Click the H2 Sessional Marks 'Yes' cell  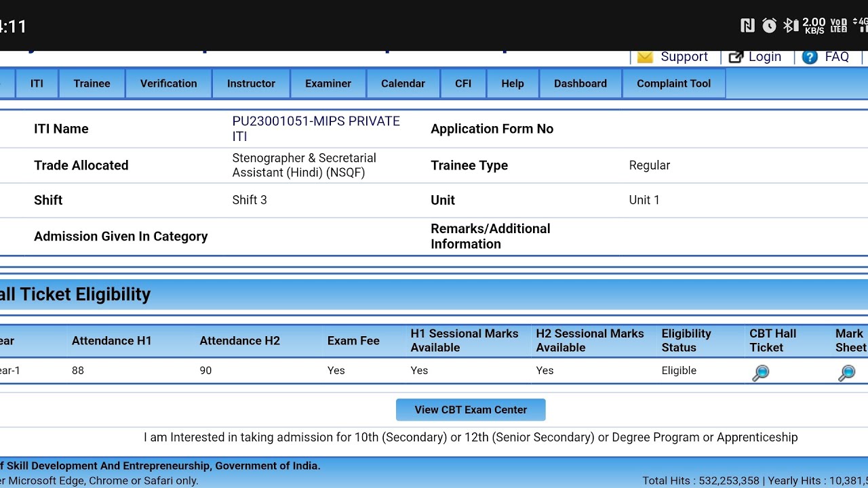545,370
